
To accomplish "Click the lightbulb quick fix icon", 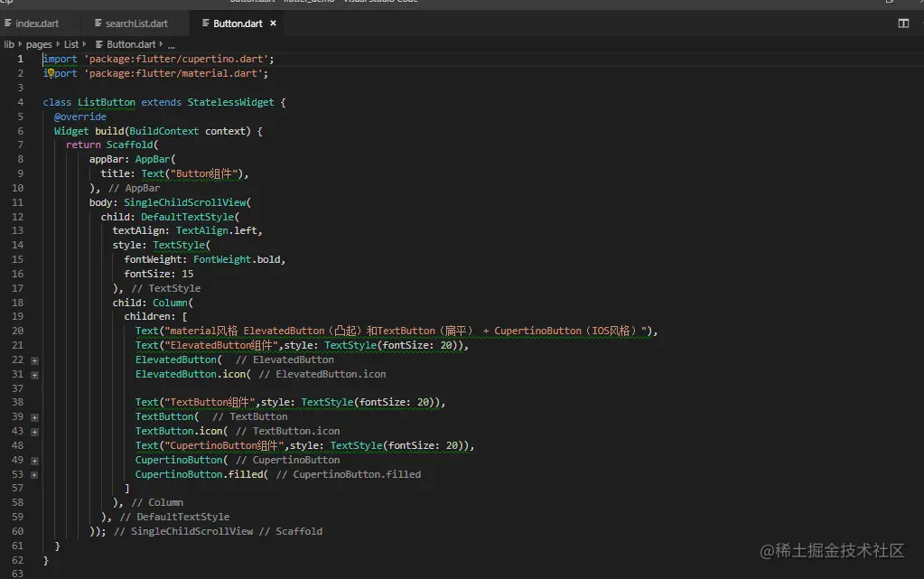I will [x=51, y=73].
